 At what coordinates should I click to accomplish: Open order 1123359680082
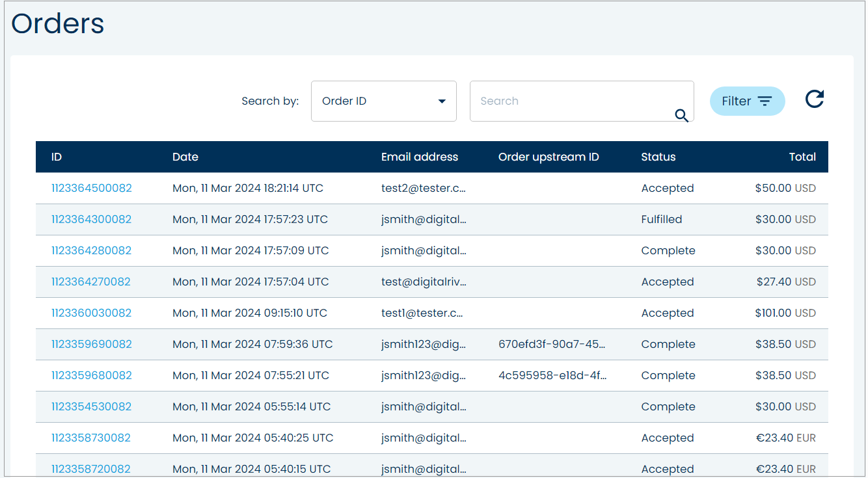click(x=92, y=376)
